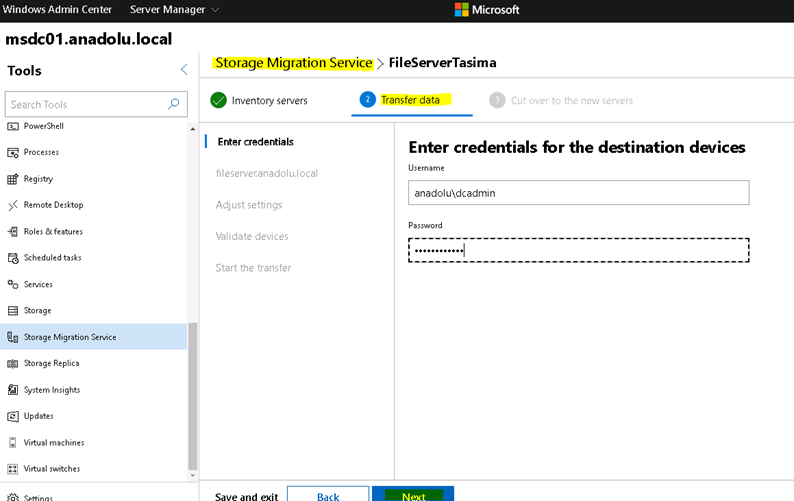Viewport: 794px width, 501px height.
Task: Open the Start the transfer step
Action: [253, 267]
